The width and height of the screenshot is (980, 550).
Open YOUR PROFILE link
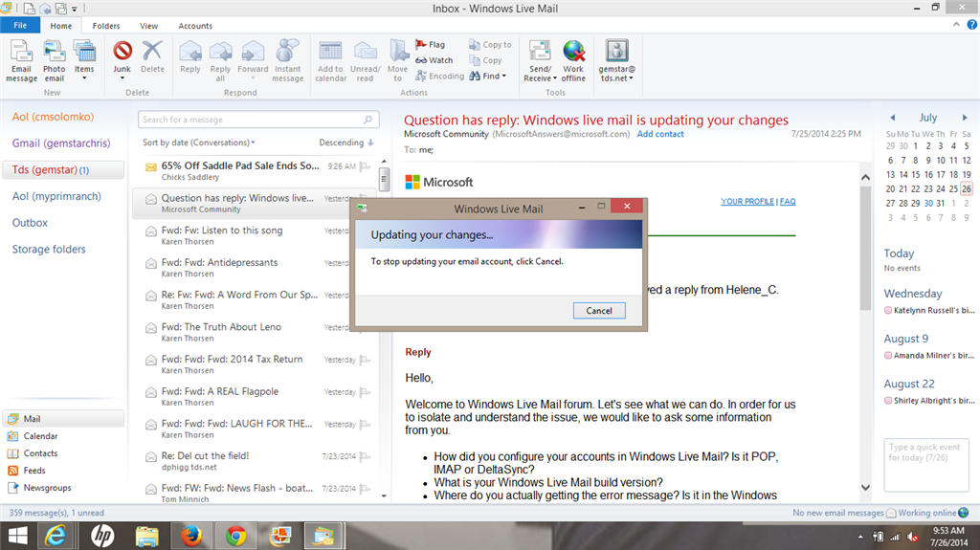tap(746, 201)
